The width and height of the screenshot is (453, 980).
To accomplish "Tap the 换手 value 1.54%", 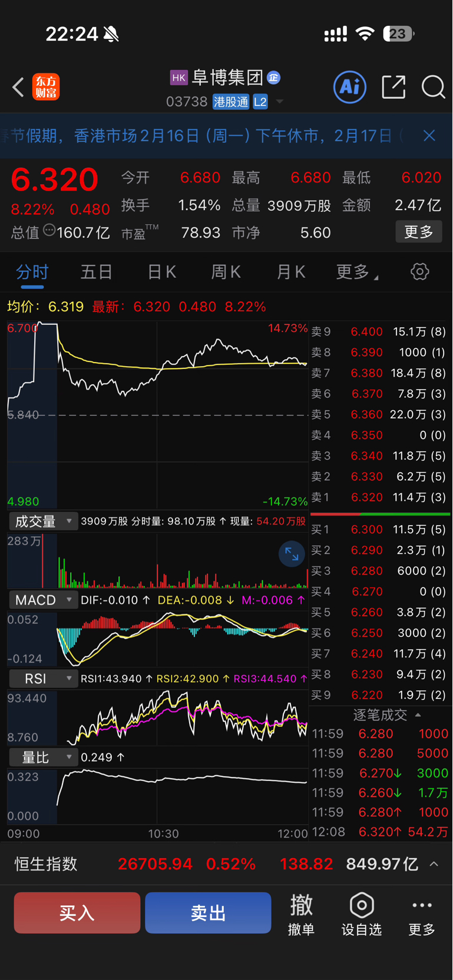I will (x=199, y=205).
